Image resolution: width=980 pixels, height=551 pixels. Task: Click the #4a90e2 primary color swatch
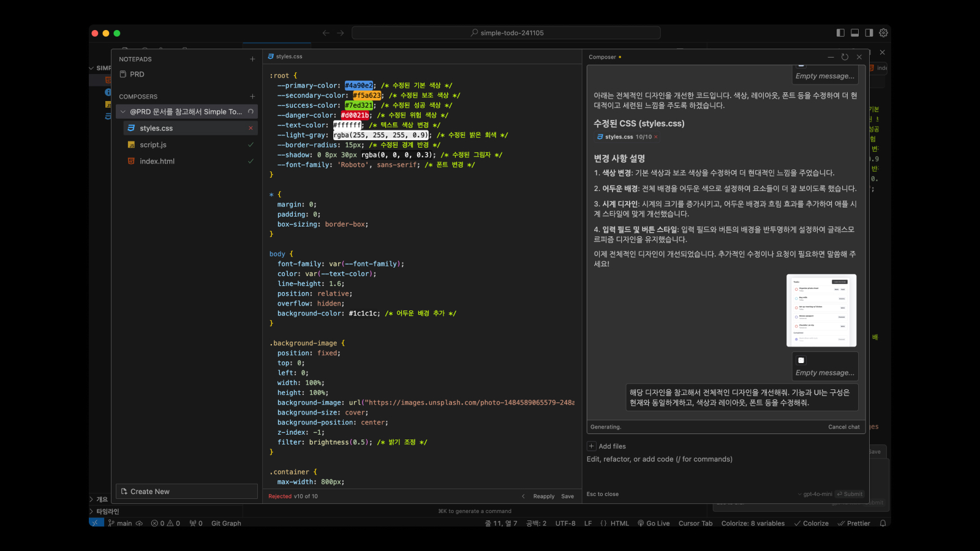click(x=359, y=86)
